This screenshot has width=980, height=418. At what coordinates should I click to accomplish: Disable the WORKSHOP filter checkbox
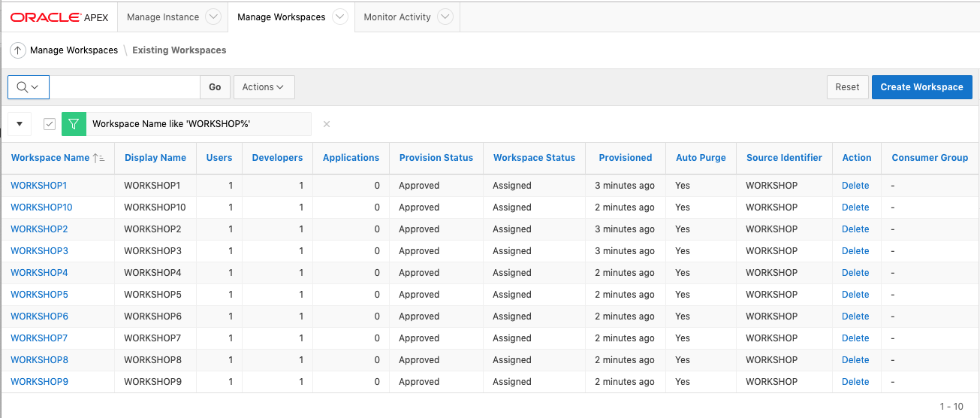(50, 124)
